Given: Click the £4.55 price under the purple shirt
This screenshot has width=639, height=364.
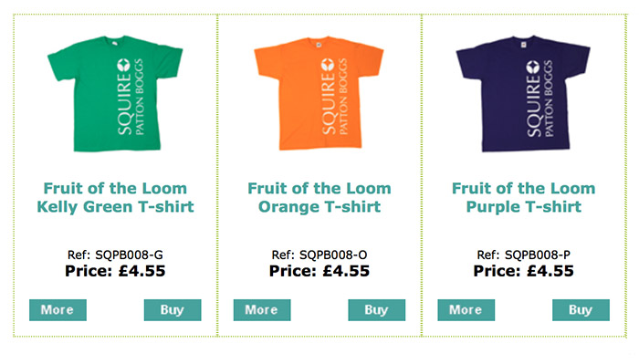Looking at the screenshot, I should 550,271.
